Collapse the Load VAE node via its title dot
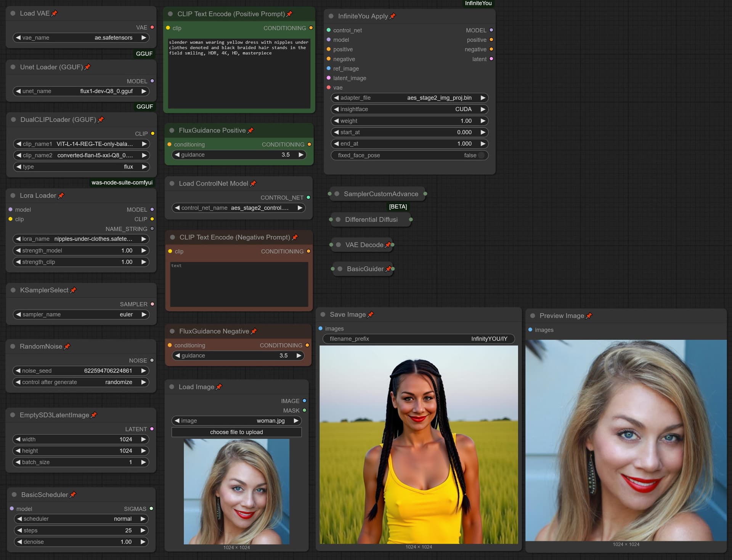The image size is (732, 560). [13, 13]
